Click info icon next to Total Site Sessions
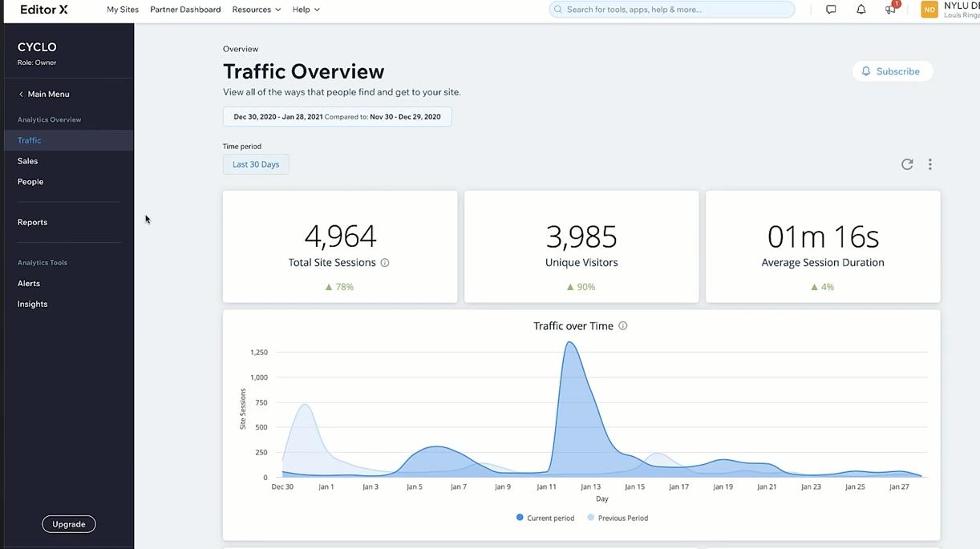The width and height of the screenshot is (980, 549). pos(385,263)
